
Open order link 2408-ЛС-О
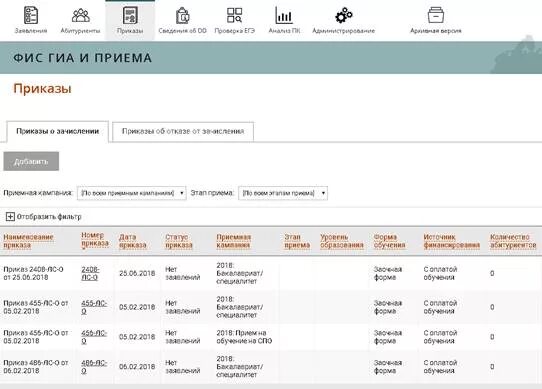90,273
